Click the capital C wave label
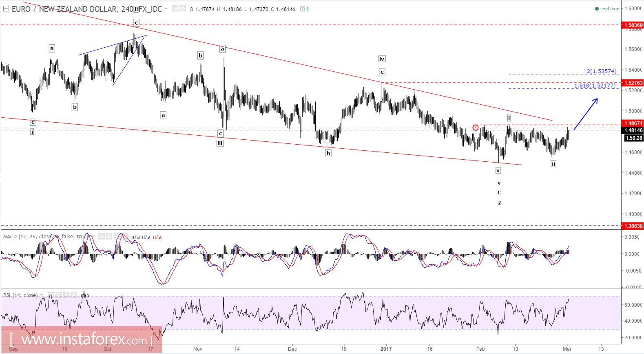The image size is (644, 354). pos(499,193)
